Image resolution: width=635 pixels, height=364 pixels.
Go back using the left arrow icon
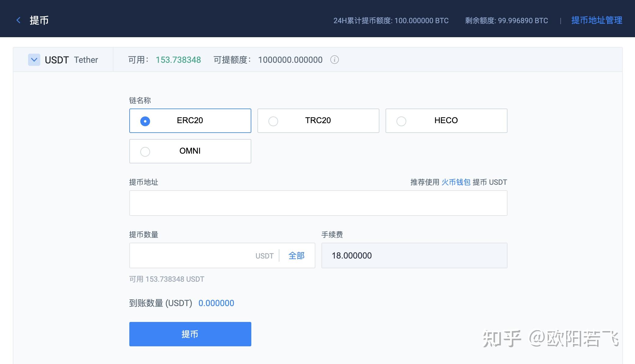click(x=18, y=20)
